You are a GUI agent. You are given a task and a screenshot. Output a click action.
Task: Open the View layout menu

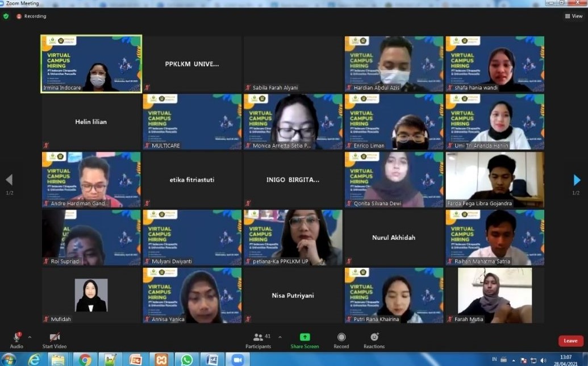574,16
